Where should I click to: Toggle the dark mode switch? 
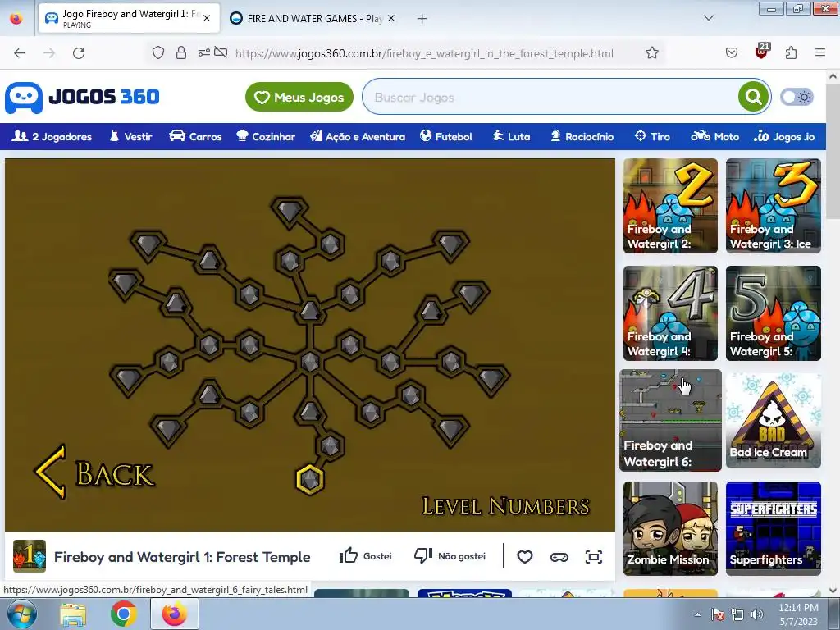coord(797,97)
